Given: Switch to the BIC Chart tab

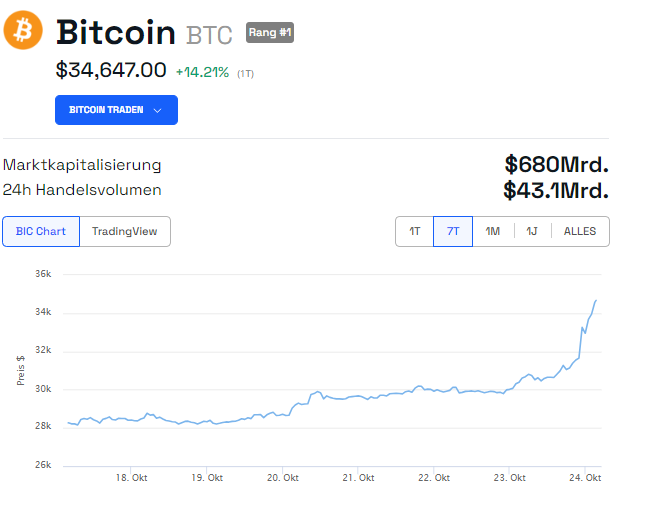Looking at the screenshot, I should point(41,231).
